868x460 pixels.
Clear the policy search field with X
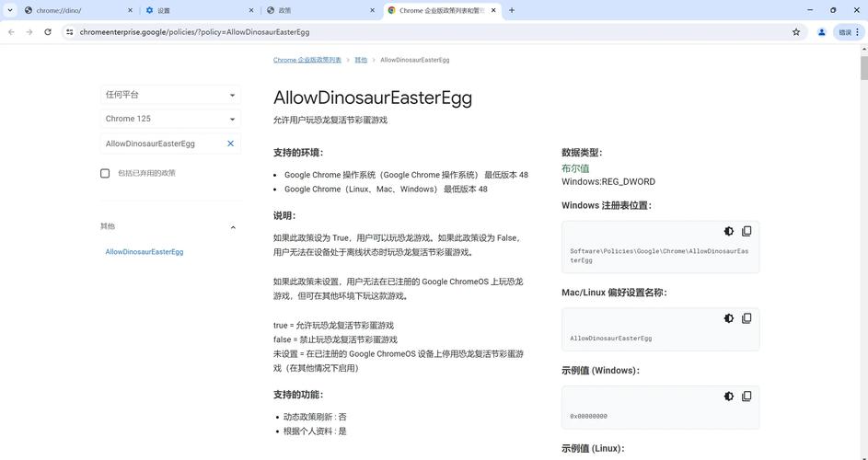(231, 144)
